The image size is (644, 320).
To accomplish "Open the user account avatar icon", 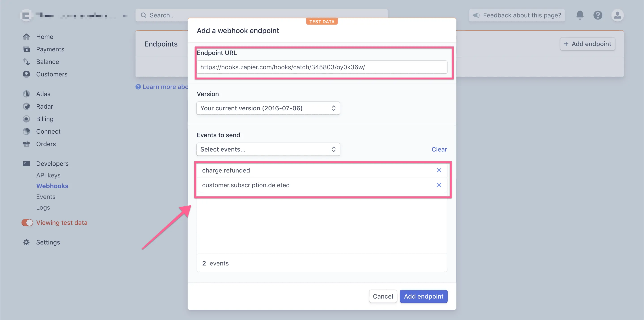I will click(x=617, y=15).
